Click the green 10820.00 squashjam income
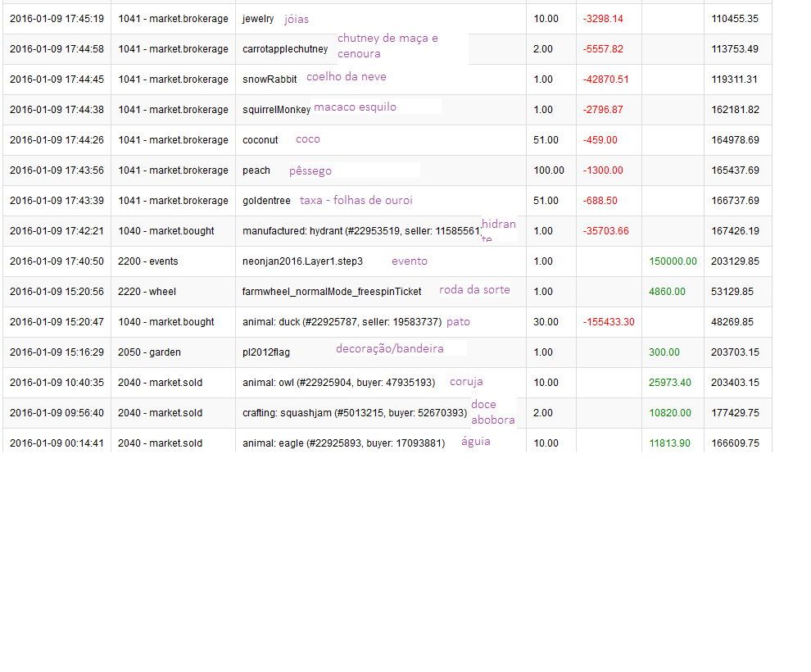This screenshot has height=672, width=811. 669,413
